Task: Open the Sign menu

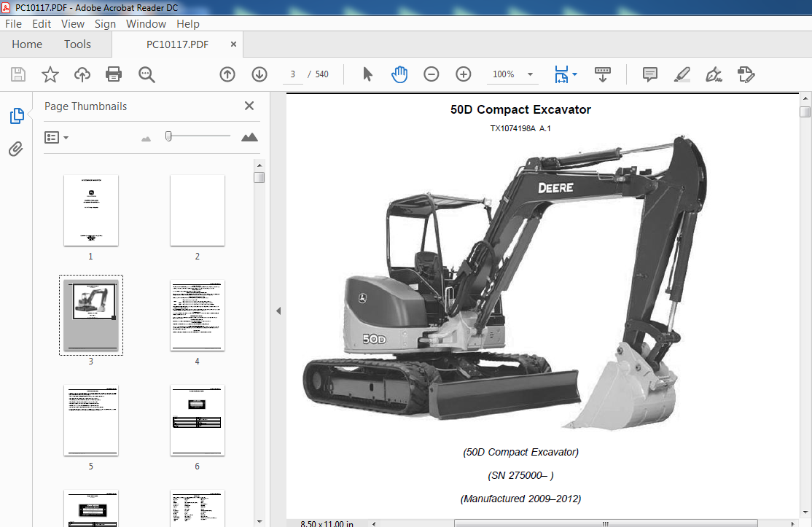Action: (x=105, y=24)
